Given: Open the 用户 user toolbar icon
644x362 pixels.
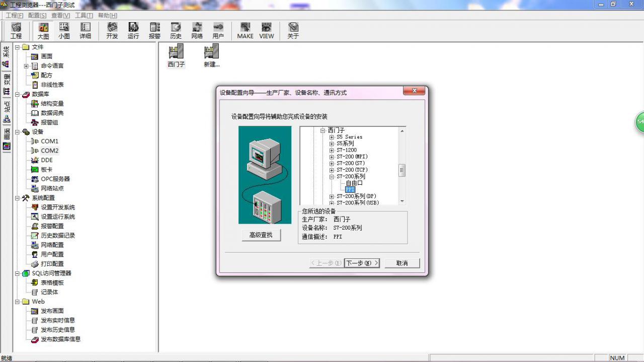Looking at the screenshot, I should (x=218, y=31).
